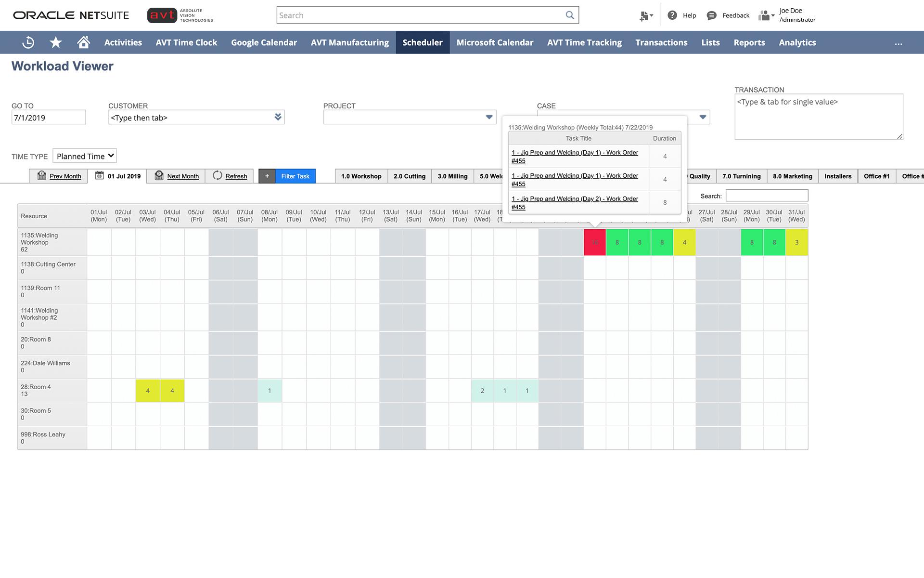Viewport: 924px width, 578px height.
Task: Click the red overbooked Welding Workshop cell
Action: click(595, 242)
